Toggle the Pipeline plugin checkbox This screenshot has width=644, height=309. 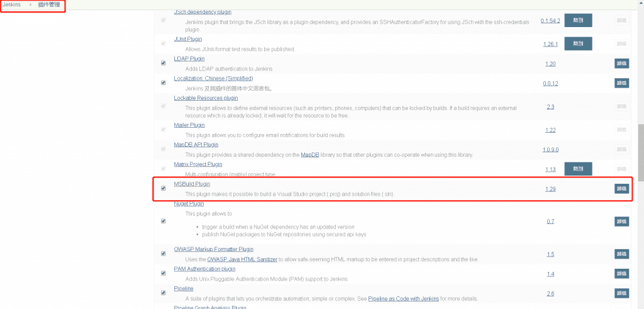164,293
